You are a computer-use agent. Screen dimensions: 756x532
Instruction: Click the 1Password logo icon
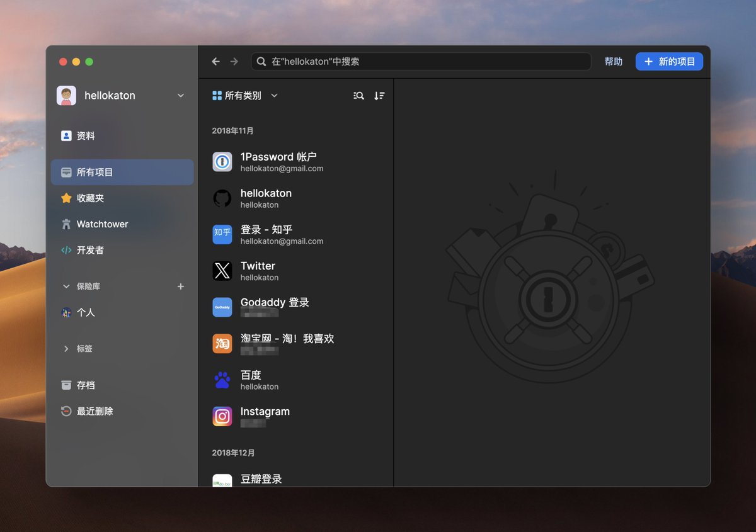[x=222, y=162]
